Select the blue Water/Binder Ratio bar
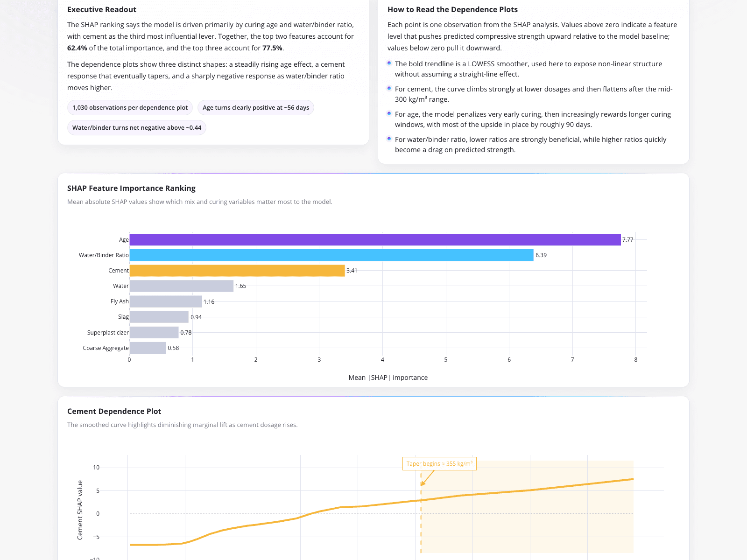747x560 pixels. [331, 255]
